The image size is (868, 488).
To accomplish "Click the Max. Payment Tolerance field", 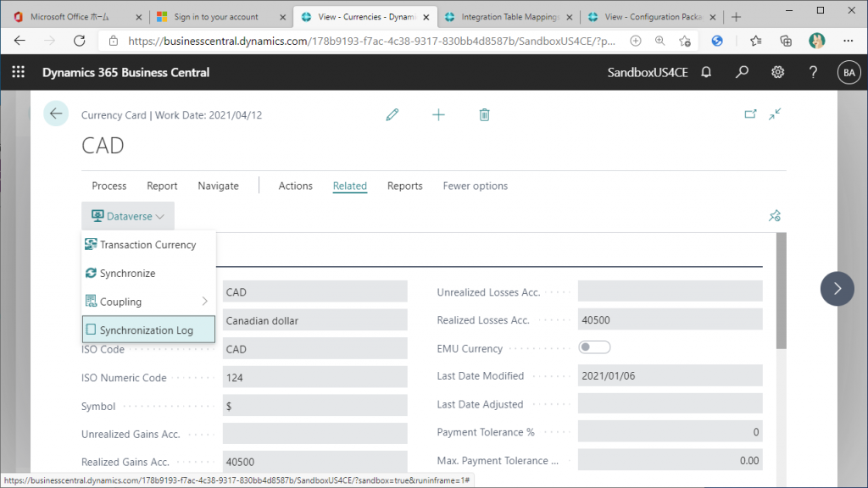I will [x=670, y=460].
